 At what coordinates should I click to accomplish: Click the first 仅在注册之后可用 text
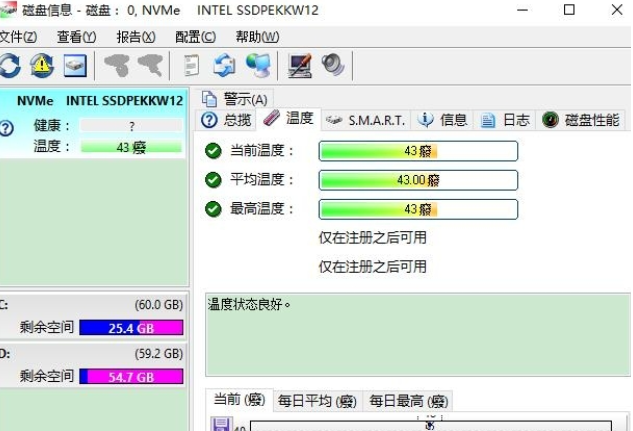(x=373, y=238)
